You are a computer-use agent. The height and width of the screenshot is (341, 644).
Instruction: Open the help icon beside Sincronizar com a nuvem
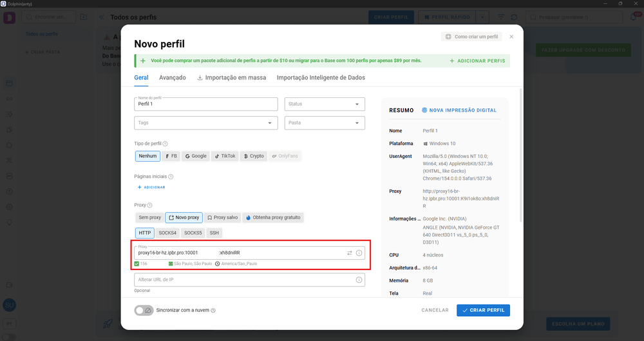pos(213,311)
